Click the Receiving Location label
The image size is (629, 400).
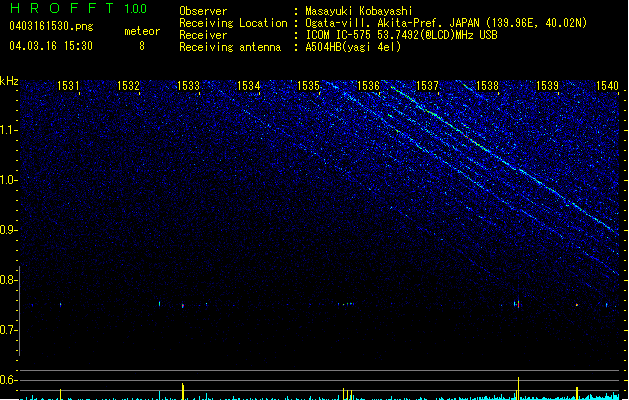point(233,23)
